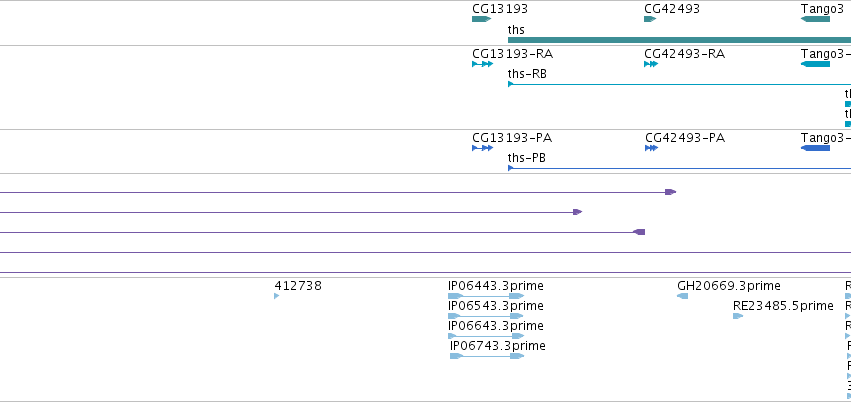Click the Tango3 gene arrow glyph
The image size is (851, 402).
click(815, 19)
